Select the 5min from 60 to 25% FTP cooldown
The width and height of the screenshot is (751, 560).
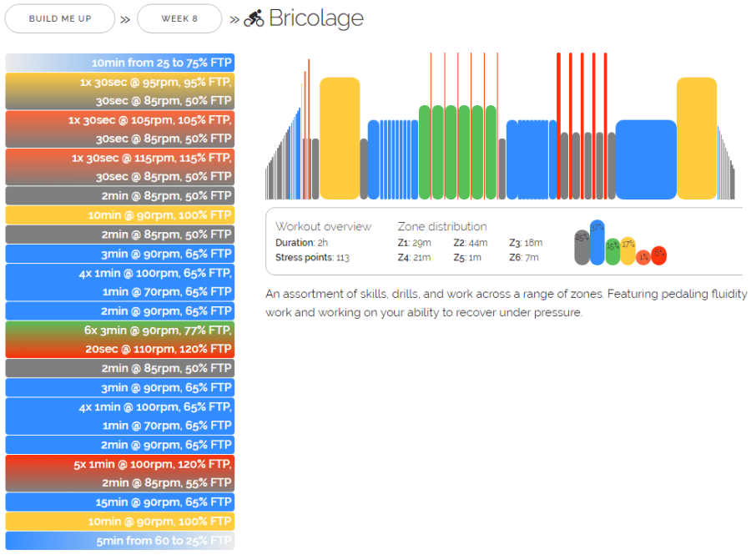pyautogui.click(x=119, y=540)
